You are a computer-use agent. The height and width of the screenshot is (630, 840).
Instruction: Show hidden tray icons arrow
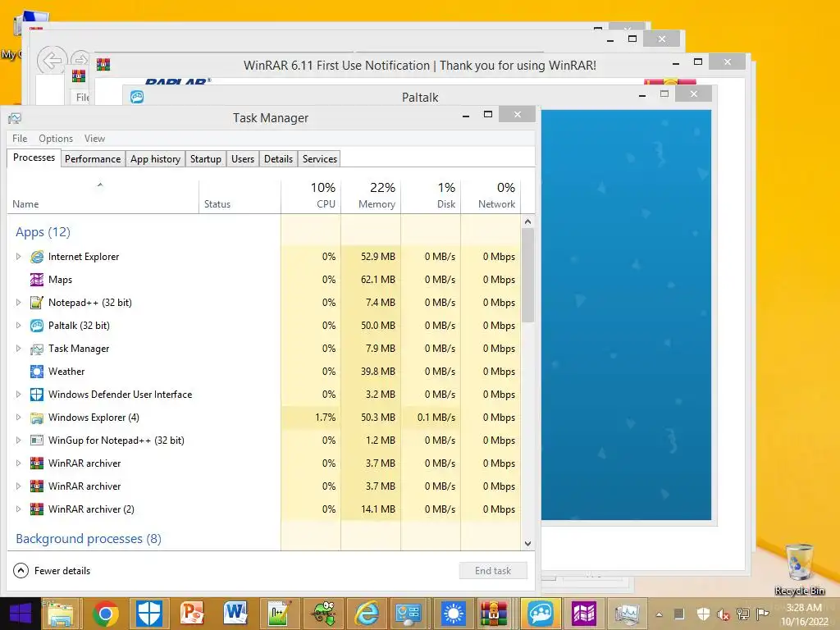pyautogui.click(x=660, y=614)
